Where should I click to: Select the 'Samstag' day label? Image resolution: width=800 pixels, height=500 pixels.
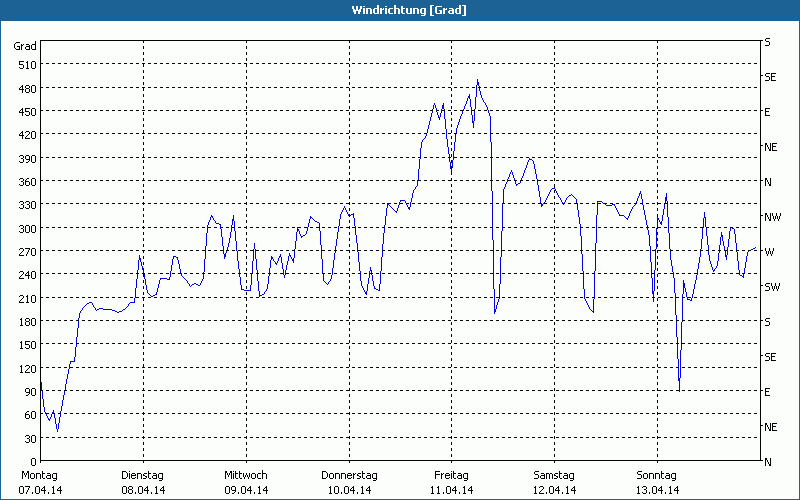(x=554, y=476)
